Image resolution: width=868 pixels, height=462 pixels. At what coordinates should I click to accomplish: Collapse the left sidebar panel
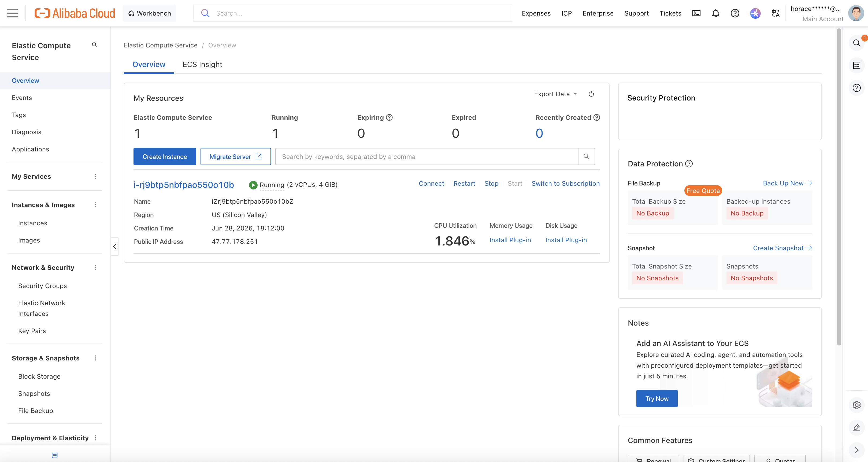[114, 247]
